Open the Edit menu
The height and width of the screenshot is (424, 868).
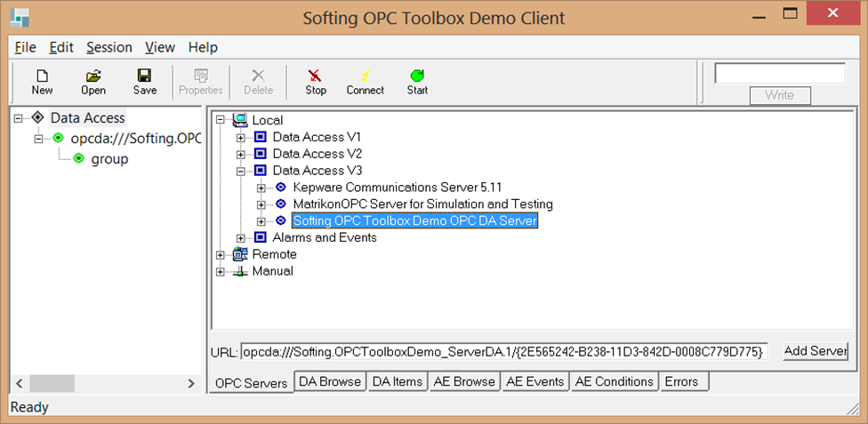coord(61,47)
